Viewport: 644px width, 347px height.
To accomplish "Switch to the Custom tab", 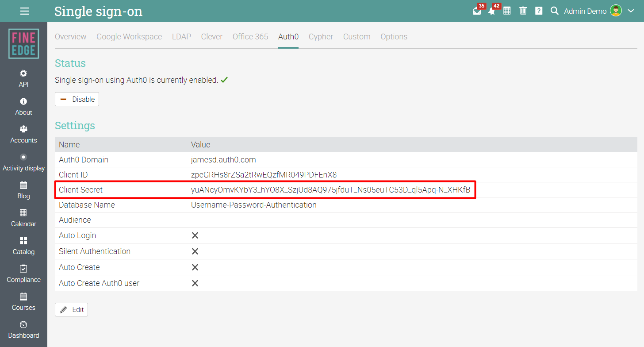I will pyautogui.click(x=357, y=37).
